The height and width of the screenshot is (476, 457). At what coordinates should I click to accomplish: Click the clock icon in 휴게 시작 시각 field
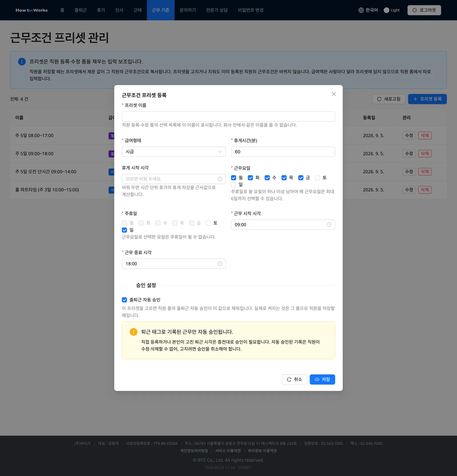[x=220, y=179]
